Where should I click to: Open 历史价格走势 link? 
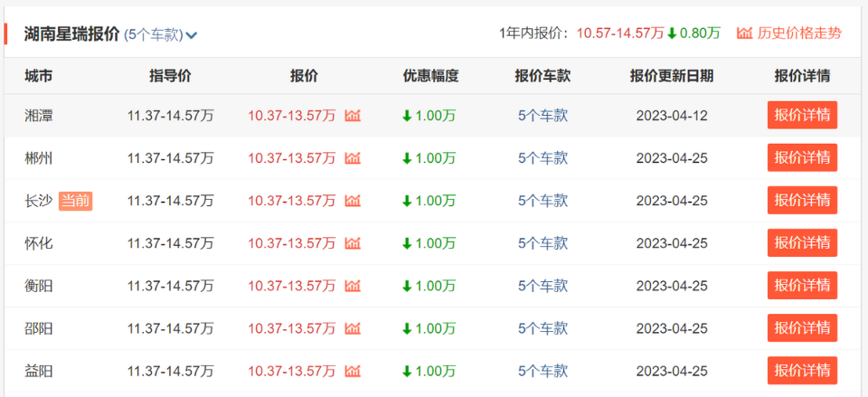pos(799,33)
